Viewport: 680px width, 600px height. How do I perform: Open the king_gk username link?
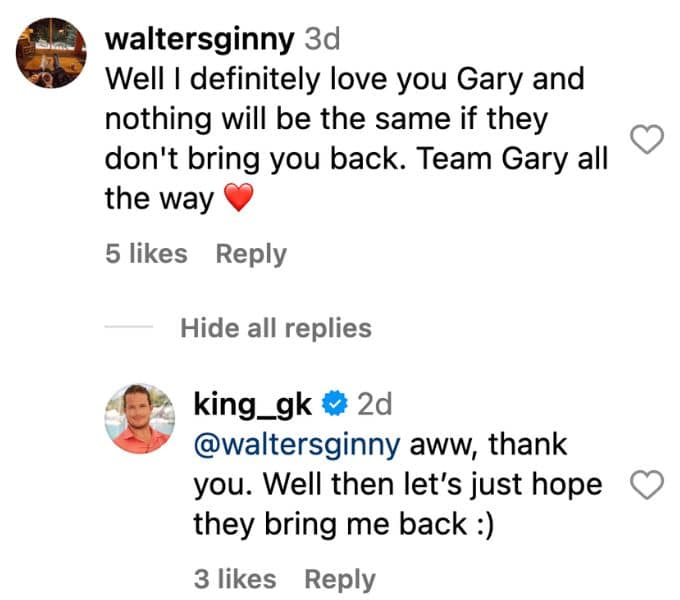pos(252,405)
